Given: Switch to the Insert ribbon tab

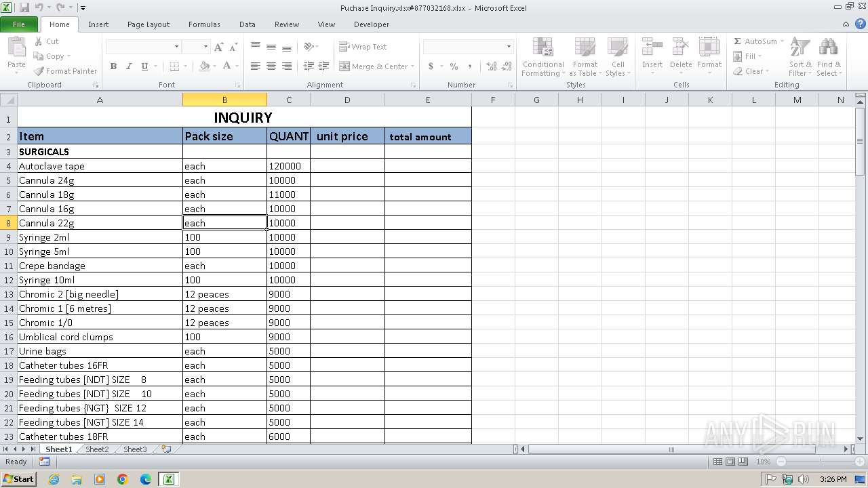Looking at the screenshot, I should 98,24.
